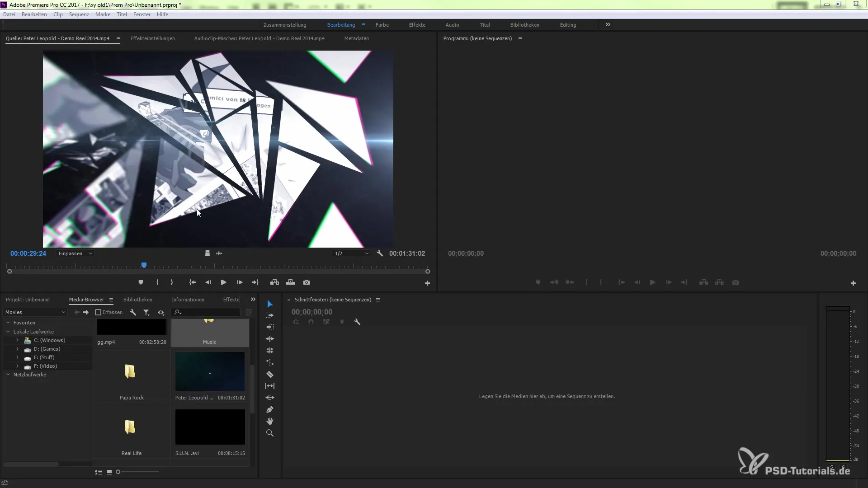Click the Drag Video Only filmstrip icon
868x488 pixels.
(208, 253)
